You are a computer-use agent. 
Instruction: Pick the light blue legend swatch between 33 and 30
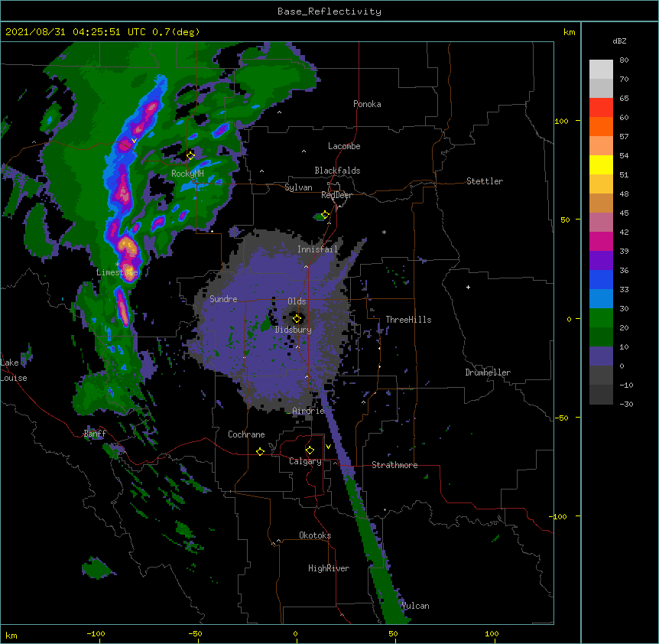[x=601, y=299]
